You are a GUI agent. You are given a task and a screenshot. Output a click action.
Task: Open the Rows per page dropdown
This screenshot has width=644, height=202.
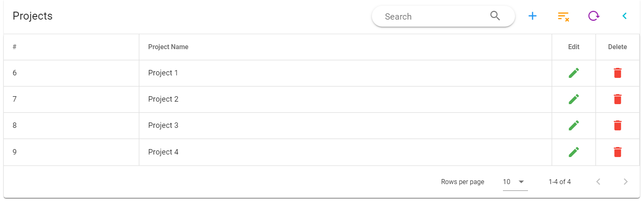click(515, 182)
